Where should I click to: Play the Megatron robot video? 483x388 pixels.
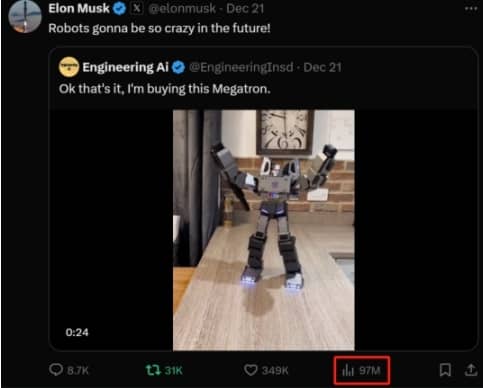264,230
